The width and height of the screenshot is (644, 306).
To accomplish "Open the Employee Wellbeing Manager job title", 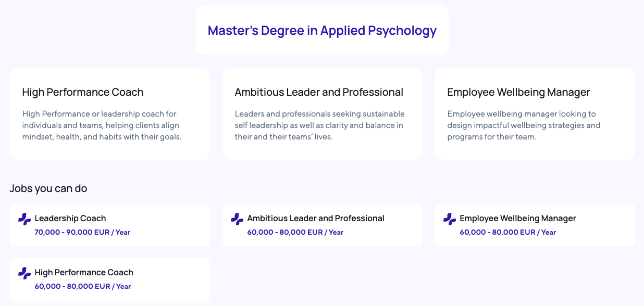I will point(518,219).
